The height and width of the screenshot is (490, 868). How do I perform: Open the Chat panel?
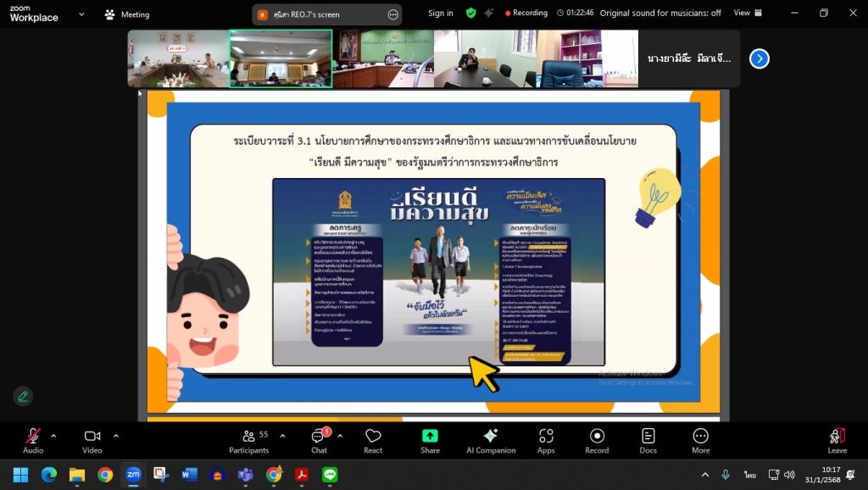click(x=320, y=441)
